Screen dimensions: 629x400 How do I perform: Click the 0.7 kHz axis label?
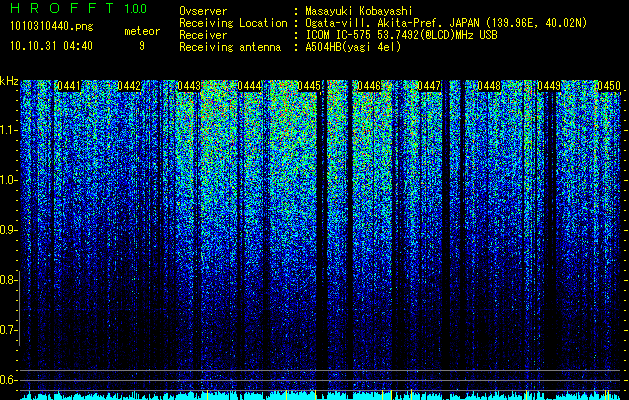coord(8,330)
